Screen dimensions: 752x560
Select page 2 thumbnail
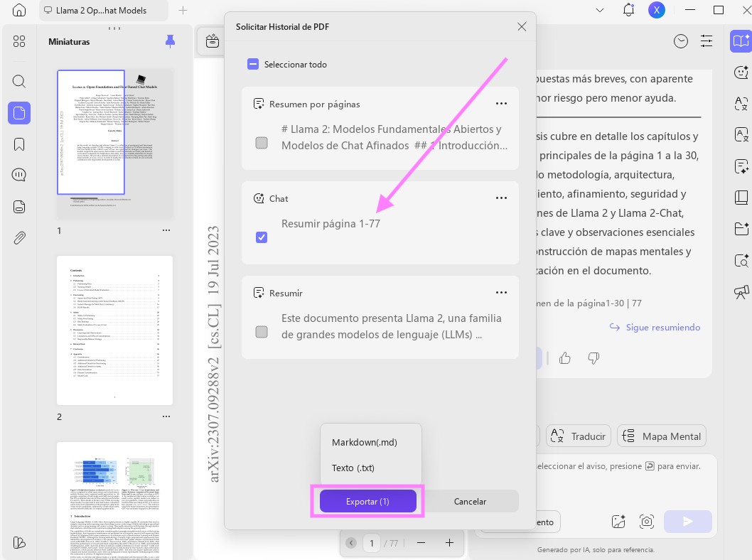[x=114, y=330]
